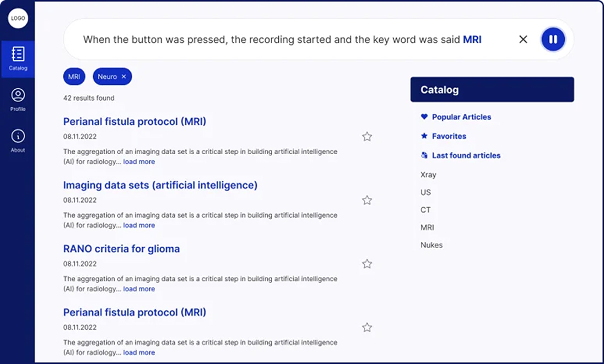Expand load more under first Perianal article

139,161
